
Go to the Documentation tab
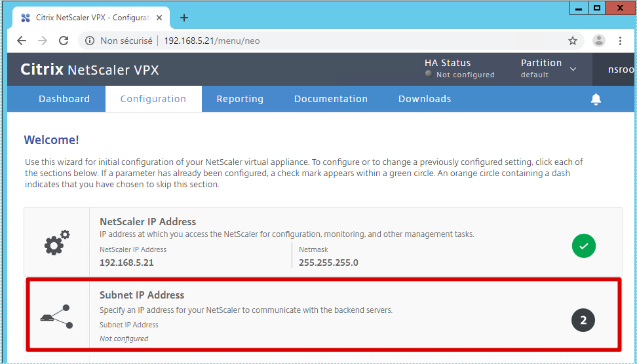click(x=331, y=99)
